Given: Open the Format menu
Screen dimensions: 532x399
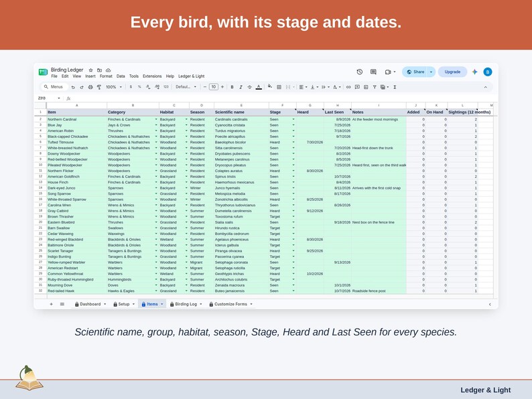Looking at the screenshot, I should tap(106, 76).
